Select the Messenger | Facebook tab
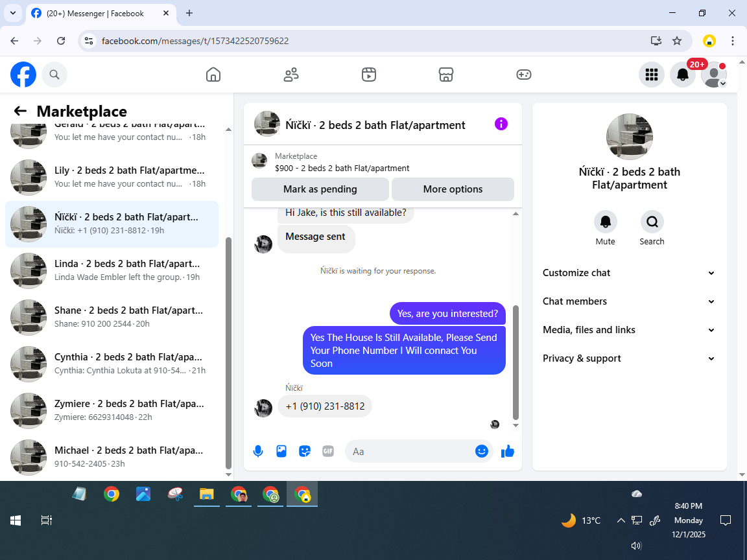 tap(100, 14)
